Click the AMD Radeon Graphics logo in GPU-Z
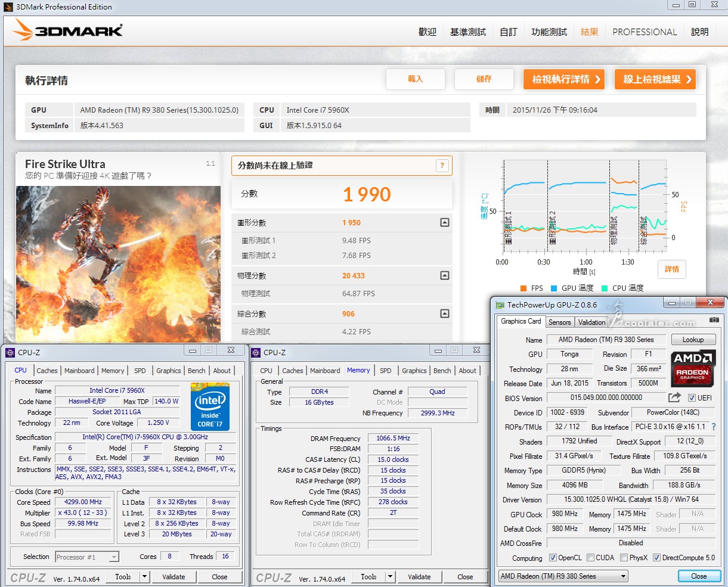The image size is (728, 587). tap(693, 368)
